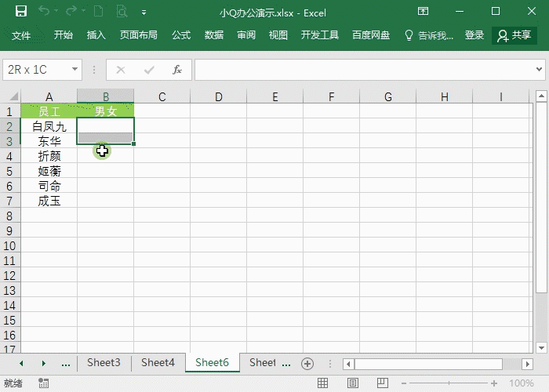Open the 公式 ribbon tab
Image resolution: width=549 pixels, height=392 pixels.
pyautogui.click(x=181, y=35)
